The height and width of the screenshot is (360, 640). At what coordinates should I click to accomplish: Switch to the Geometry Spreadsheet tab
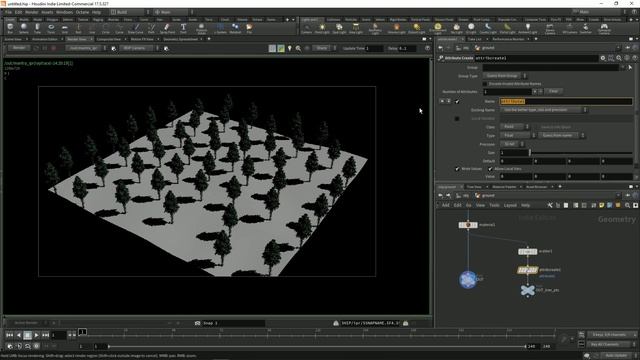pos(180,39)
